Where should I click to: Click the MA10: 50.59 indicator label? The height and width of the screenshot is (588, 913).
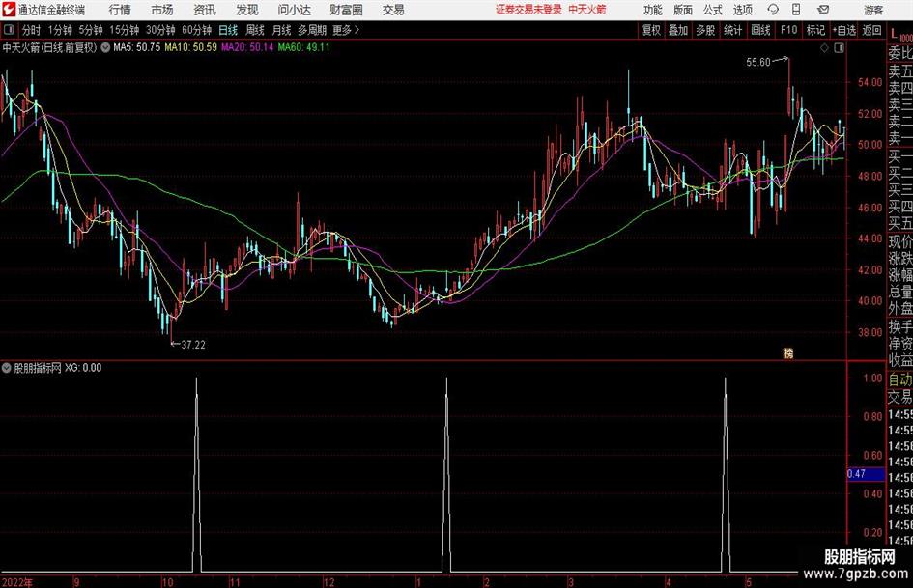tap(190, 47)
